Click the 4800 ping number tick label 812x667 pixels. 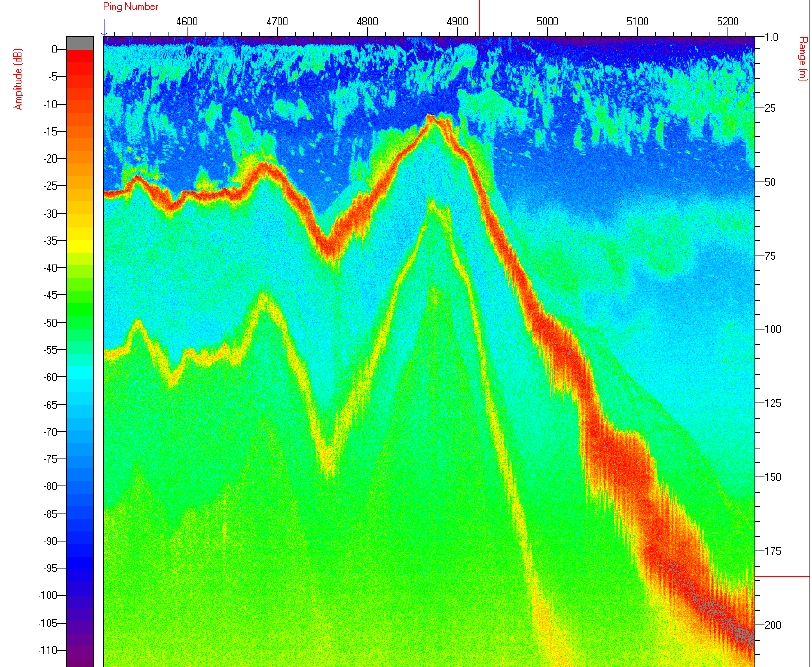(367, 21)
